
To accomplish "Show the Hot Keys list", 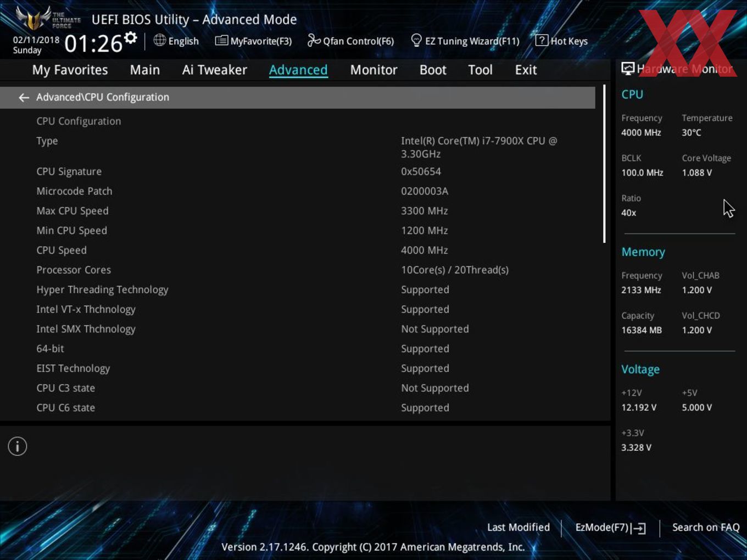I will click(561, 41).
